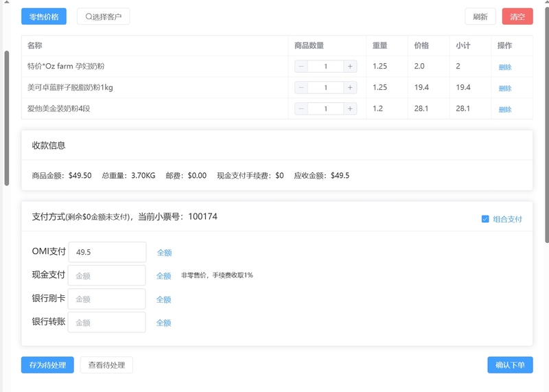Image resolution: width=549 pixels, height=392 pixels.
Task: Click the 查看待处理 button
Action: click(106, 365)
